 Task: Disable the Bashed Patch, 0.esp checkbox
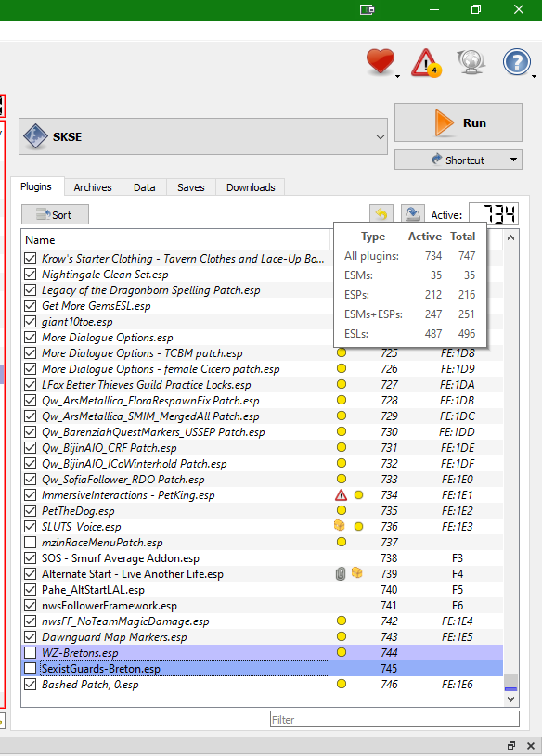point(31,685)
